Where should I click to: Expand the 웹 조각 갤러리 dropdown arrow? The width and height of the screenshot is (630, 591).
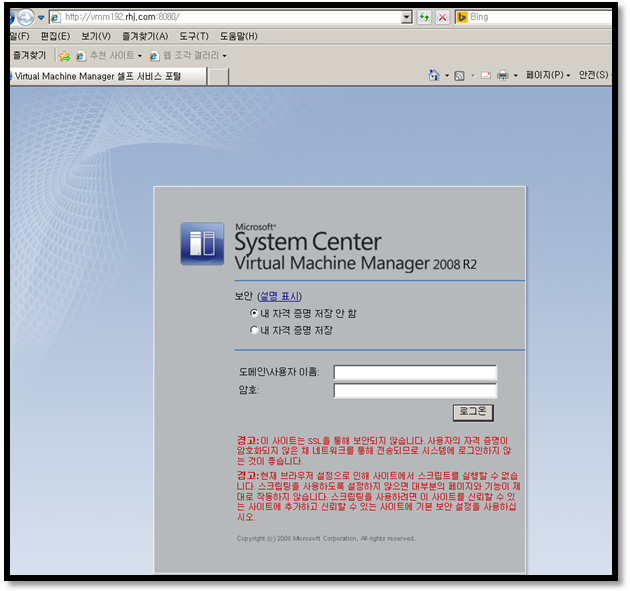[x=225, y=56]
